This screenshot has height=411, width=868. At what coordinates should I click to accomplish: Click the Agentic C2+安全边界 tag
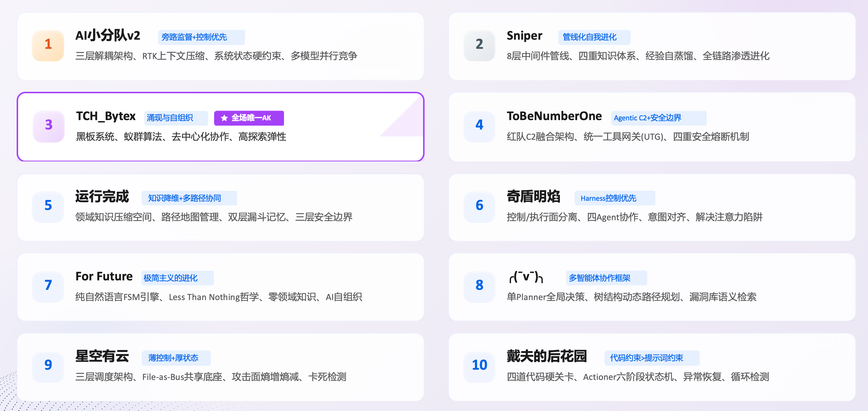tap(659, 118)
